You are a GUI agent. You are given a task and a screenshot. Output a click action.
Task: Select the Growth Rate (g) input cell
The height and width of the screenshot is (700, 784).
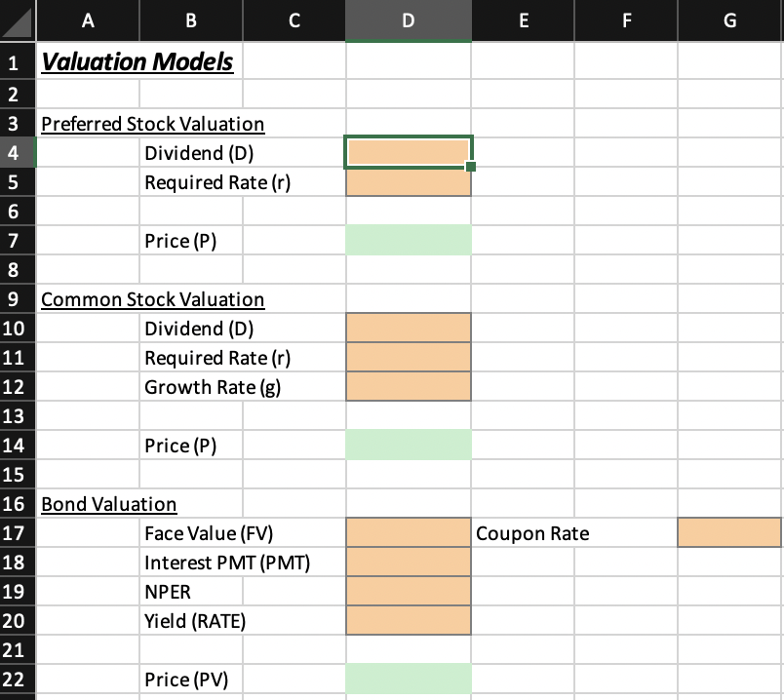[x=408, y=387]
